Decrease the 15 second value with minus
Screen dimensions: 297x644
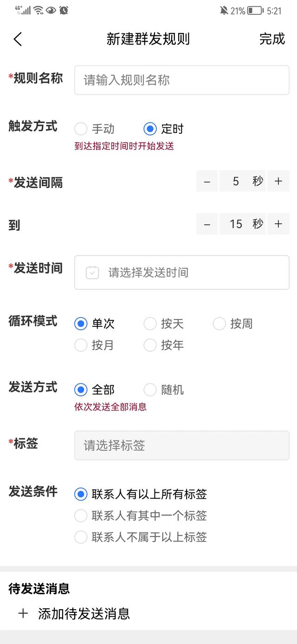pos(207,224)
